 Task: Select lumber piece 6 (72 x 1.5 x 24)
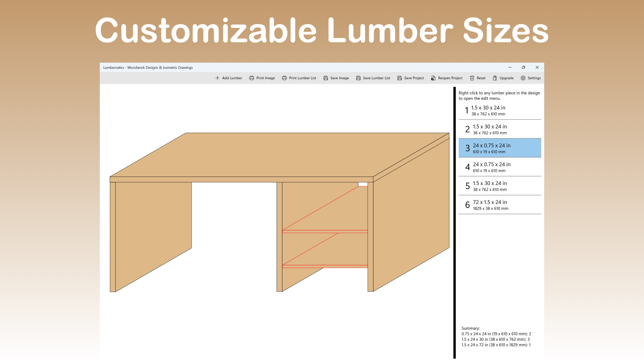500,204
